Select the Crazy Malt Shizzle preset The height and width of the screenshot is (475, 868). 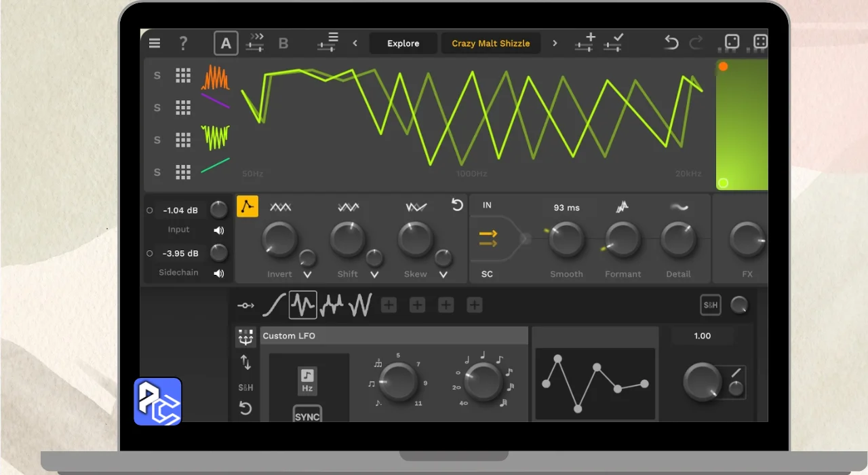click(x=490, y=43)
